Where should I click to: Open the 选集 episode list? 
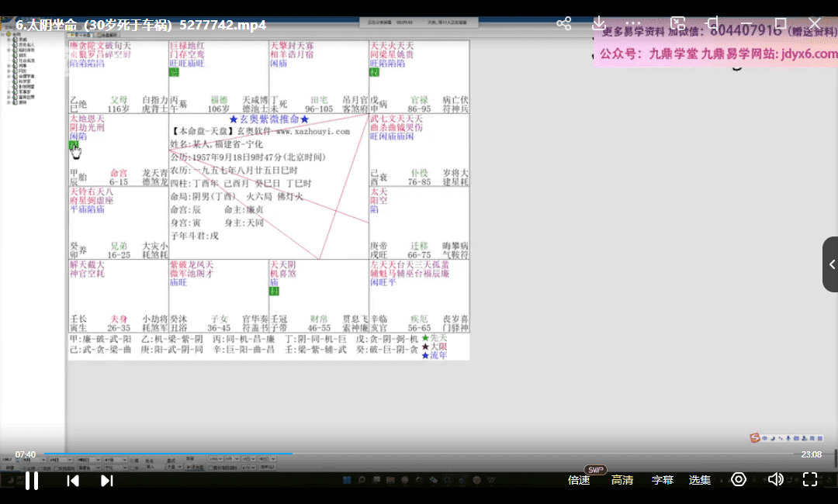tap(700, 480)
